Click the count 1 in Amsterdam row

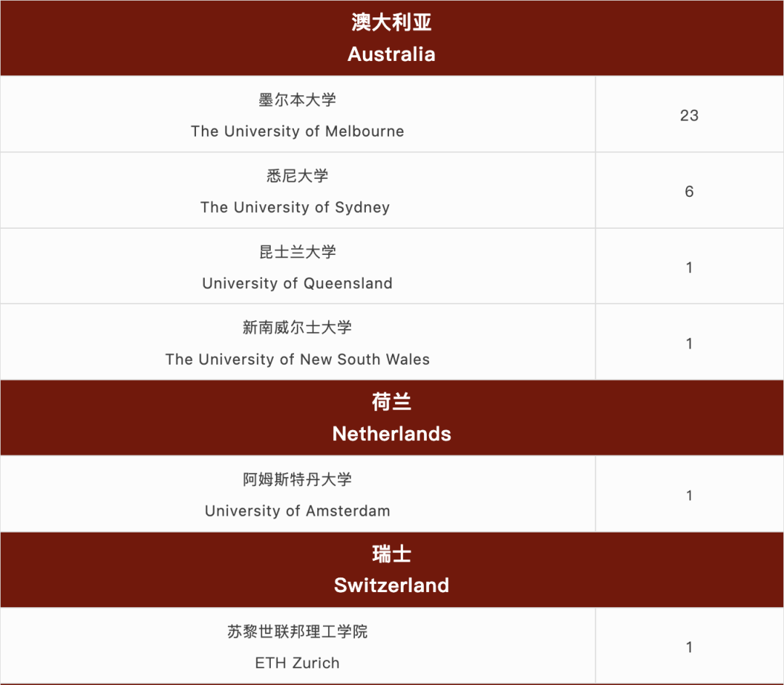[x=689, y=496]
